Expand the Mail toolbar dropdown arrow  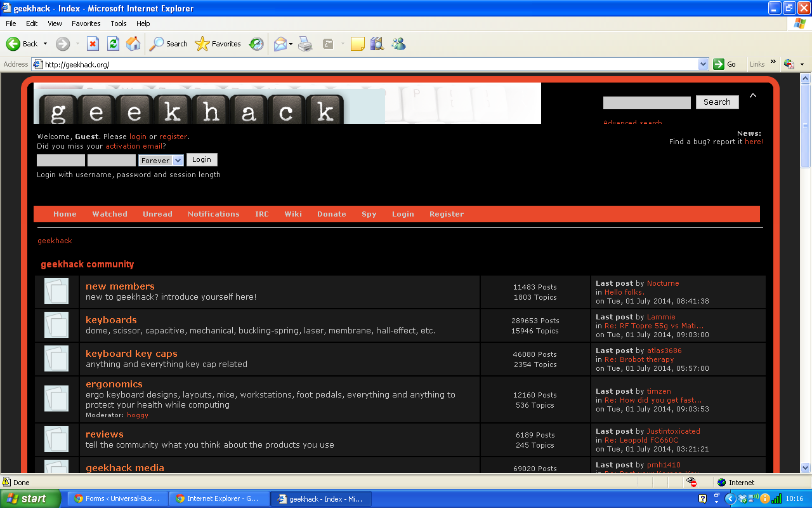click(291, 44)
